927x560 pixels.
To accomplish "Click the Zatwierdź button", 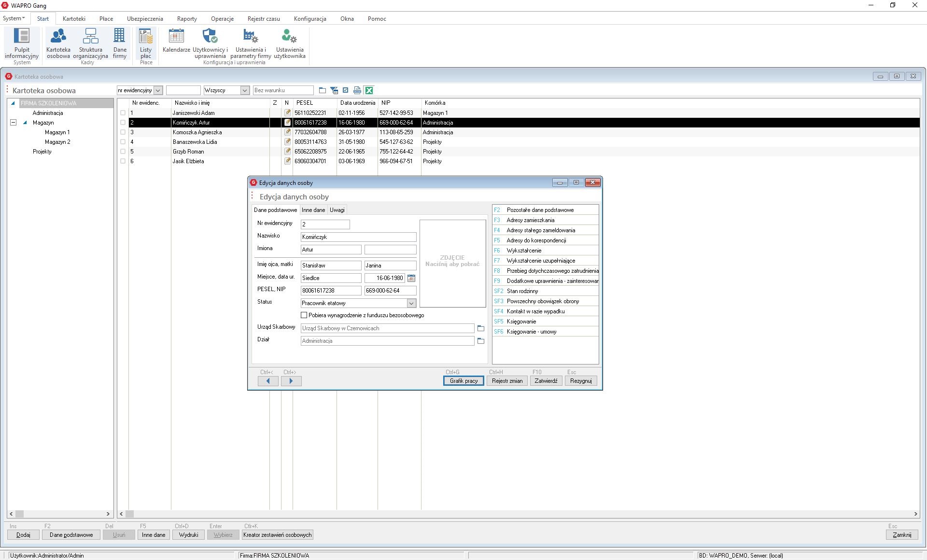I will (546, 381).
